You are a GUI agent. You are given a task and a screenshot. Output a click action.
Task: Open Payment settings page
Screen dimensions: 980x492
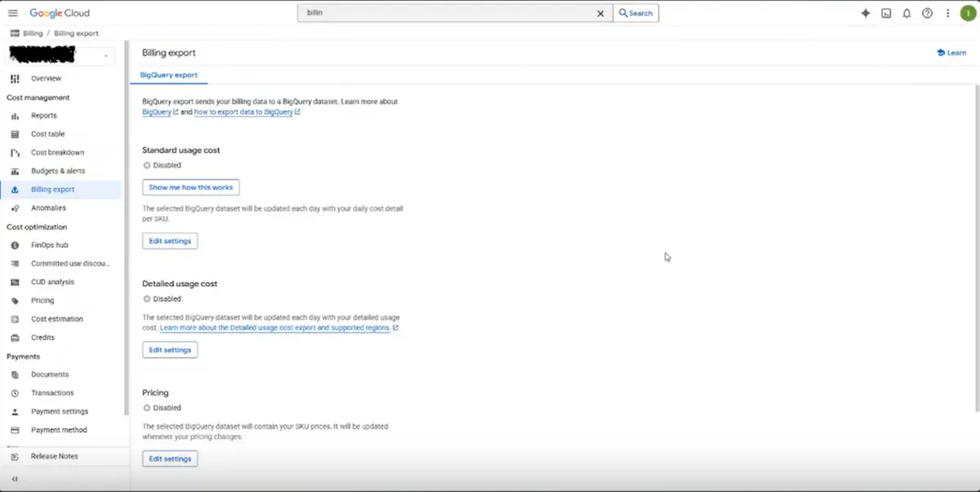pos(60,412)
